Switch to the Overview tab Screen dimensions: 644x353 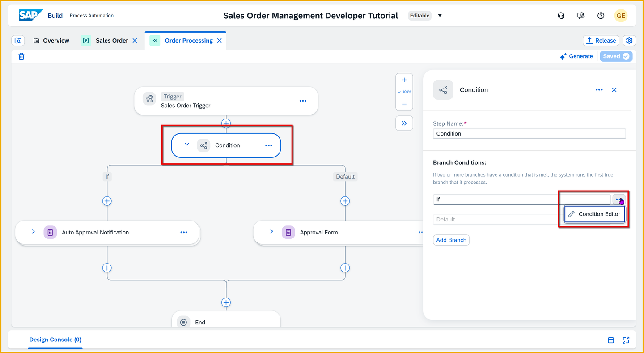point(51,41)
